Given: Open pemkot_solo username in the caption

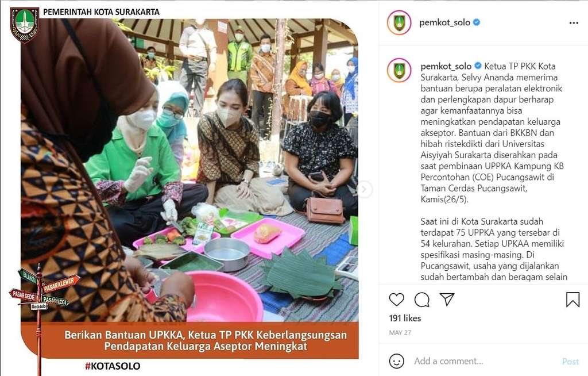Looking at the screenshot, I should (x=446, y=66).
